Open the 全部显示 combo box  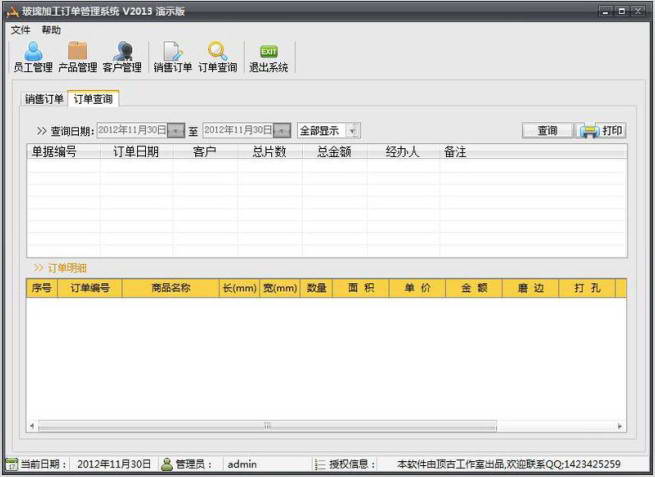[x=329, y=131]
